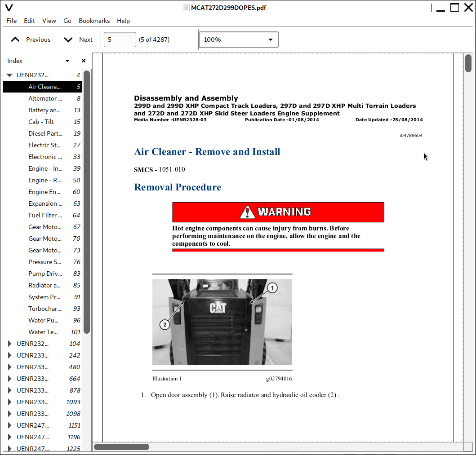Expand the UENR233... page 242 entry

click(x=9, y=355)
